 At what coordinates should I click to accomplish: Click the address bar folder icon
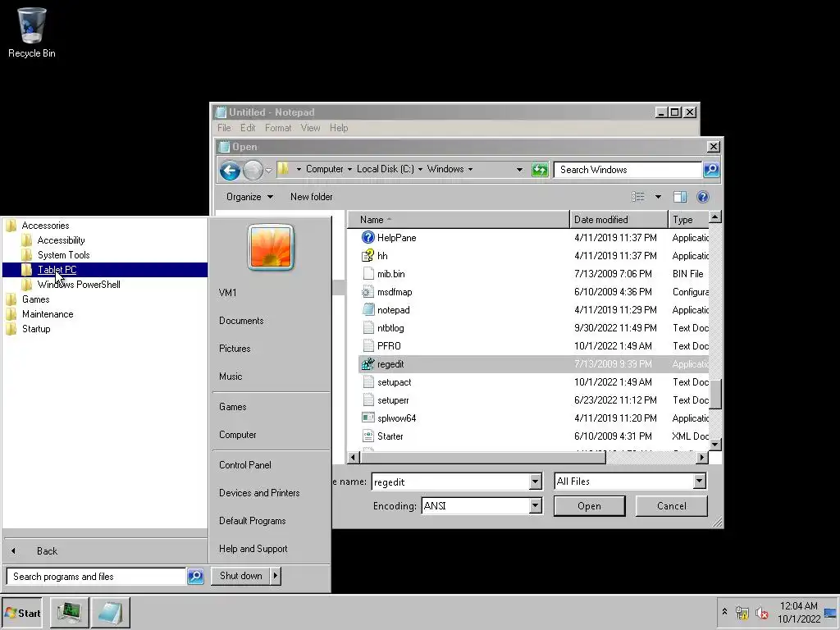coord(283,169)
